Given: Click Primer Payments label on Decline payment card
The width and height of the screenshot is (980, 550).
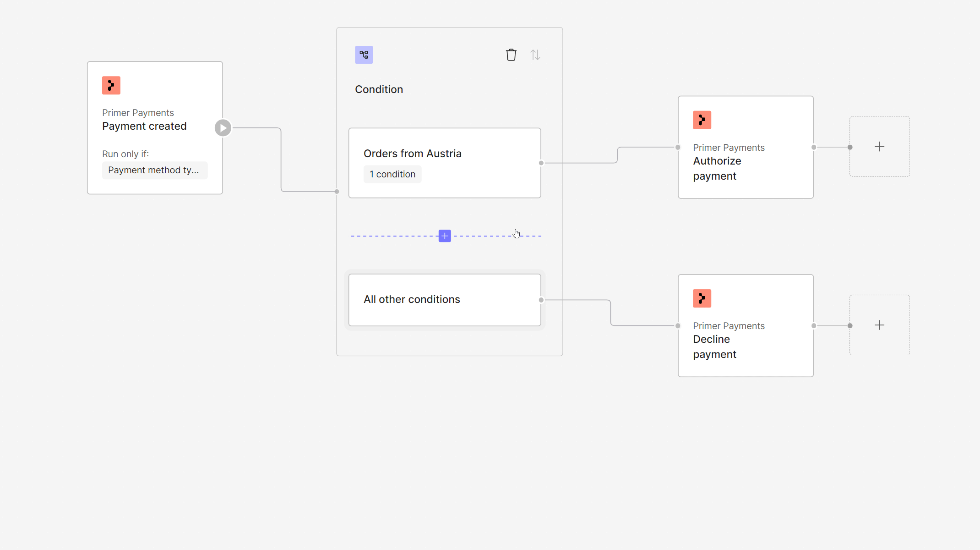Looking at the screenshot, I should point(729,326).
